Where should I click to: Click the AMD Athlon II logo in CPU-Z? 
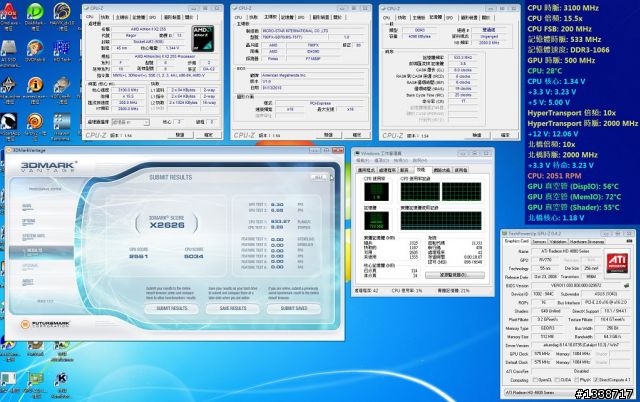tap(203, 38)
